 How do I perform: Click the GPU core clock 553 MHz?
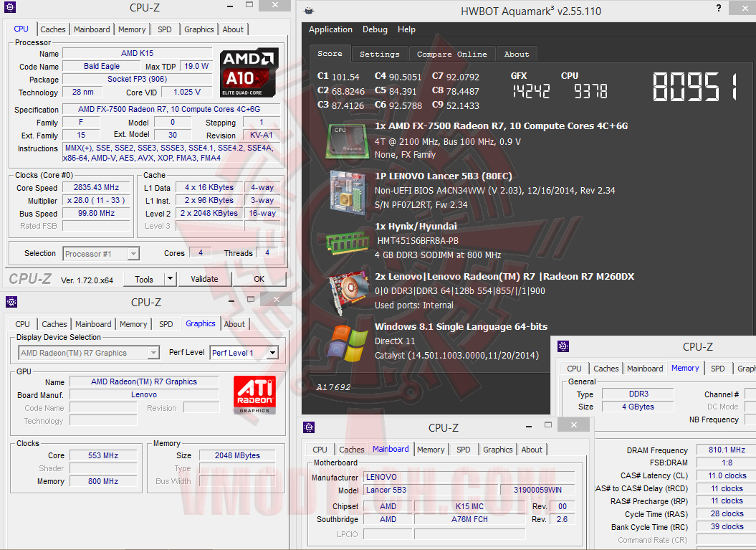[x=103, y=455]
